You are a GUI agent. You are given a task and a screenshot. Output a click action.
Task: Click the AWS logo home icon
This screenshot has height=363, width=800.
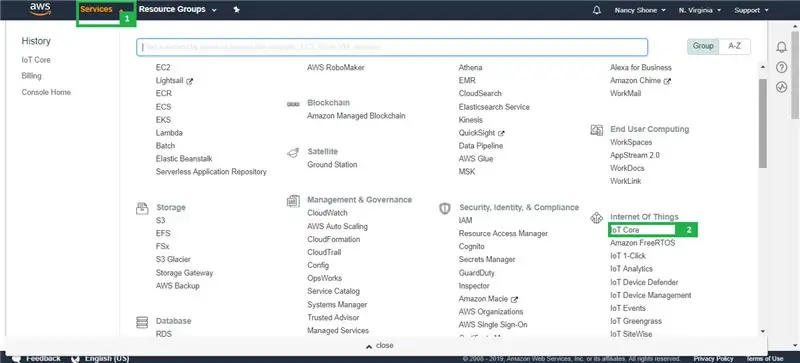[x=40, y=9]
